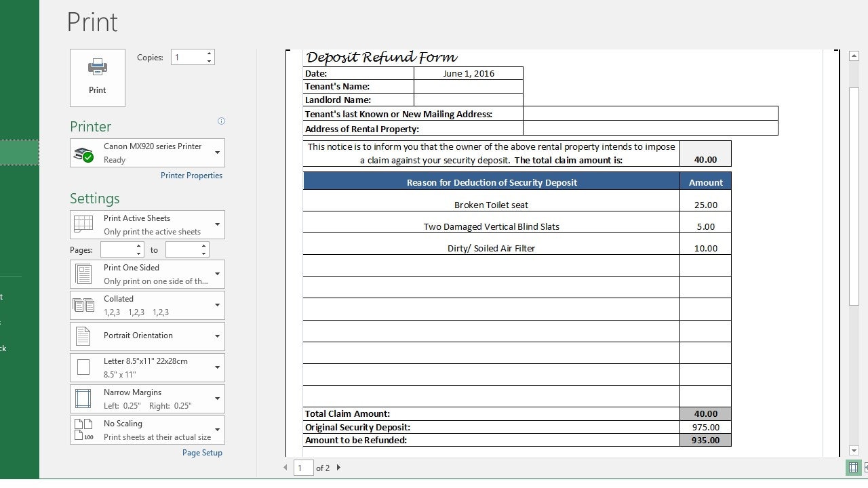868x488 pixels.
Task: Go to the next preview page
Action: [x=338, y=467]
